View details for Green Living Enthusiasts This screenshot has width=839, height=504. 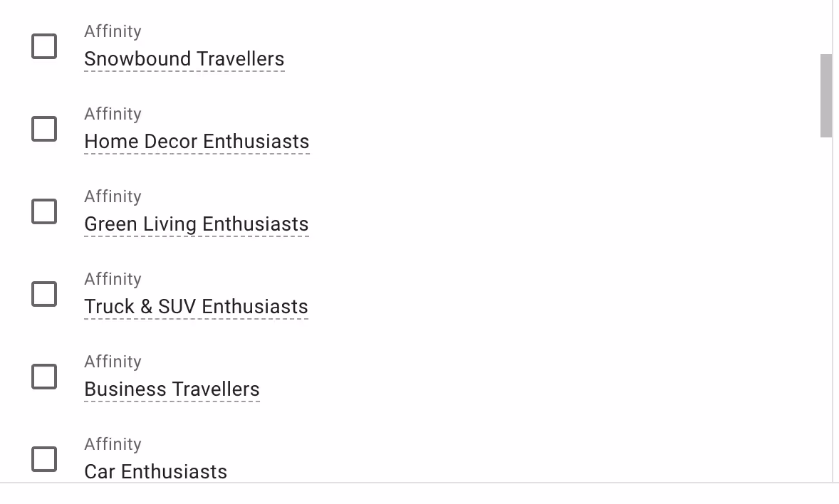click(x=197, y=224)
